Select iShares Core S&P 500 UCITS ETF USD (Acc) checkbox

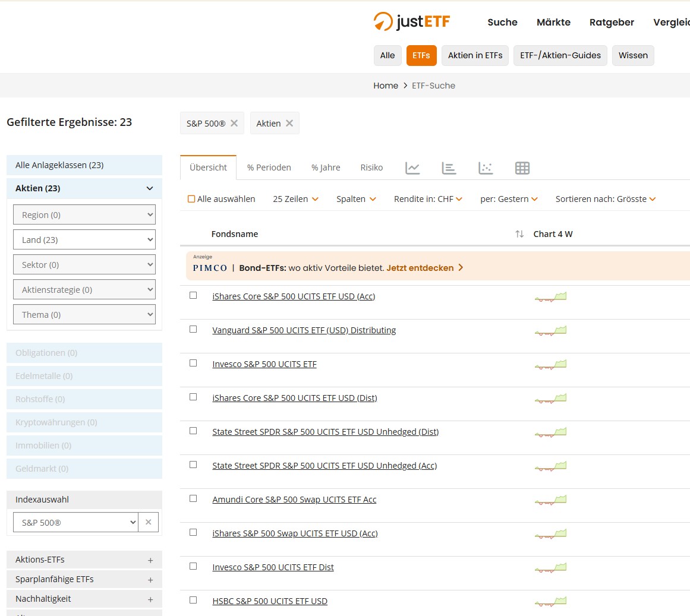tap(193, 295)
